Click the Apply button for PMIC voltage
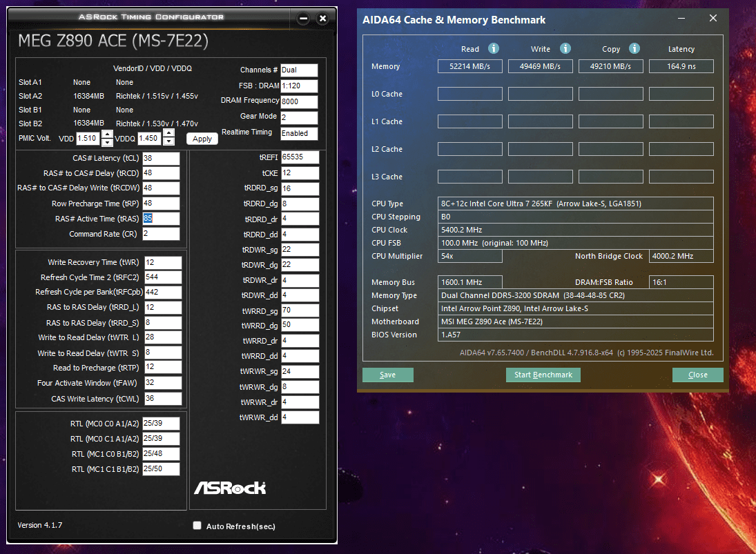 pyautogui.click(x=202, y=139)
